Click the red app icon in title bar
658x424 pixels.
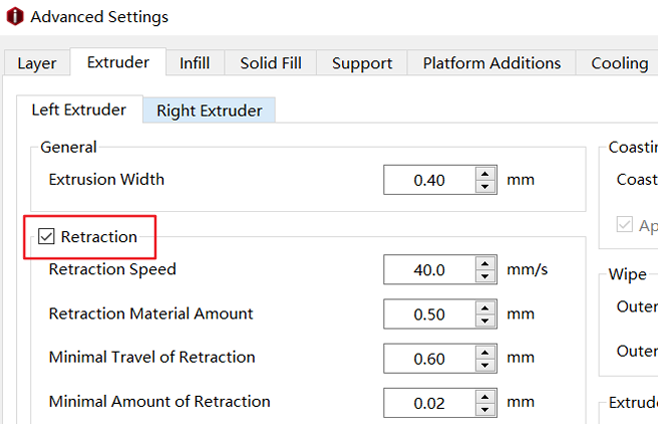pyautogui.click(x=15, y=16)
